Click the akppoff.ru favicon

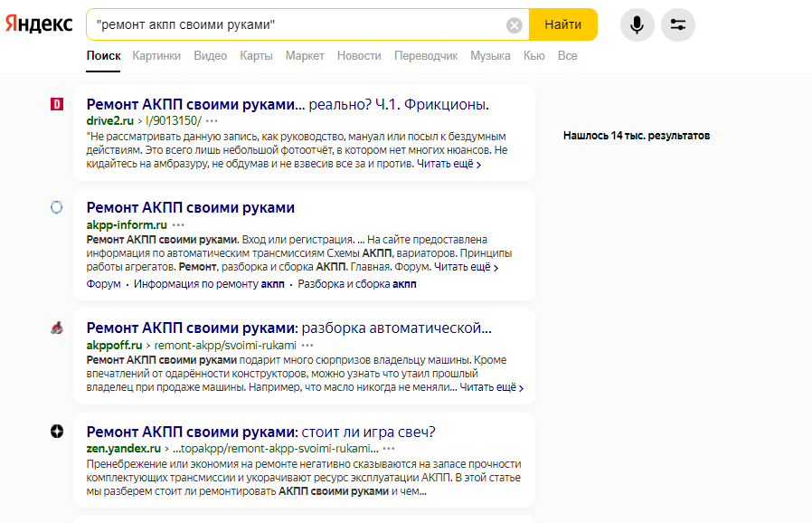point(57,328)
